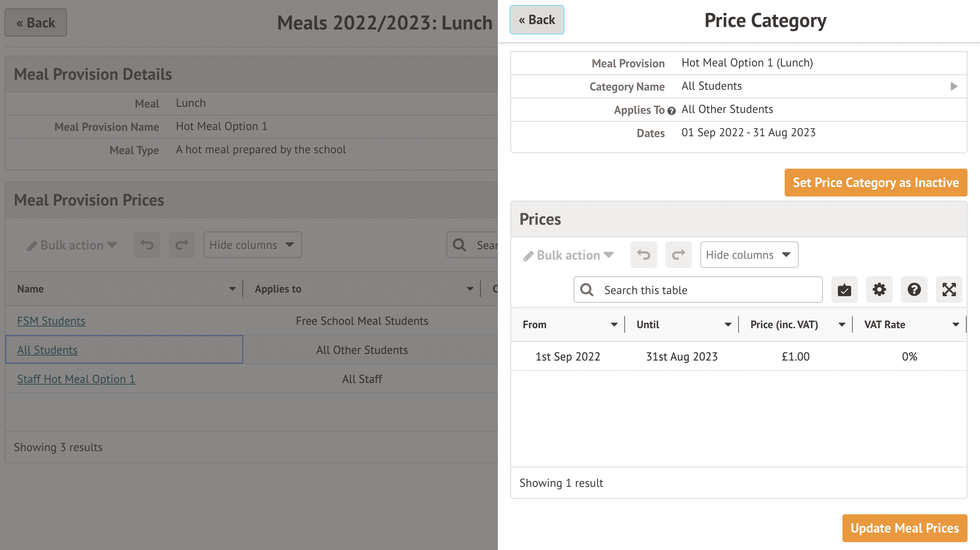Select the 1st Sep 2022 price row
This screenshot has height=550, width=980.
click(x=568, y=356)
